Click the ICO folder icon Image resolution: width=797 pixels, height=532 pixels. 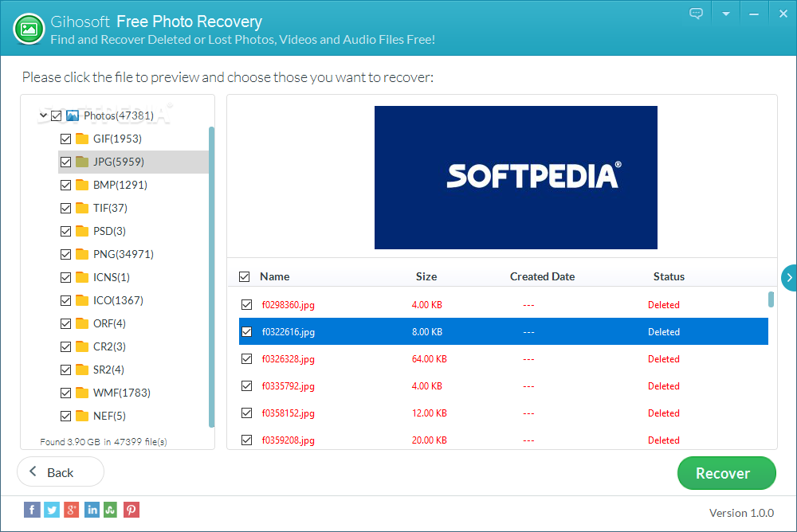click(x=82, y=300)
